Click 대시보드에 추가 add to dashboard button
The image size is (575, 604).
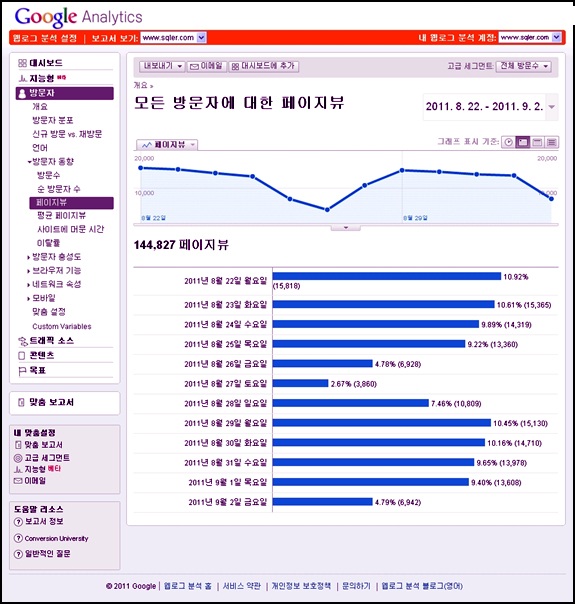pyautogui.click(x=263, y=66)
